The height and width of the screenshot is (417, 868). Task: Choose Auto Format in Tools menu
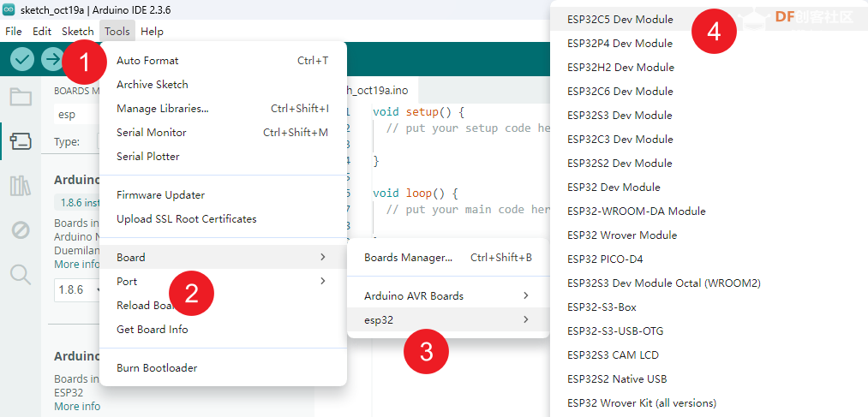(147, 60)
